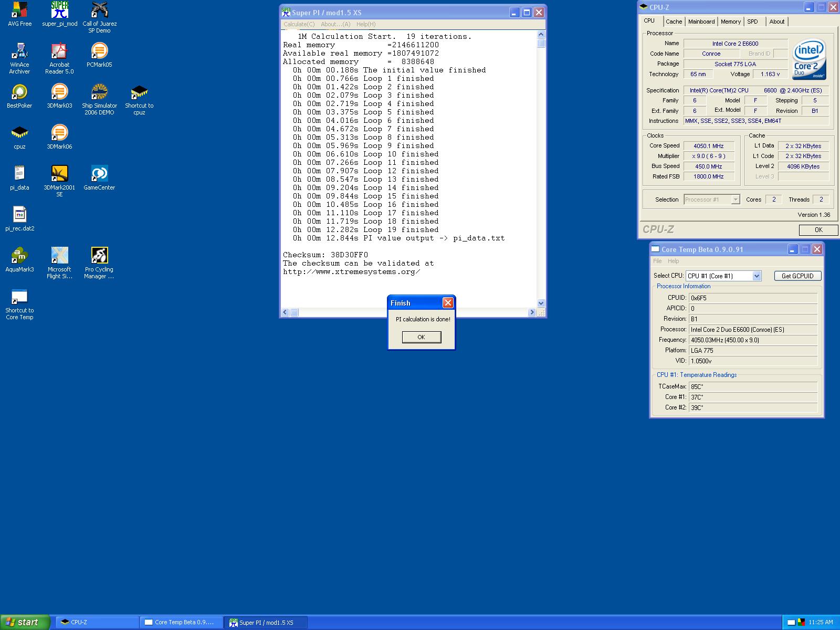This screenshot has height=630, width=840.
Task: Select Shortcut to Core Temp icon
Action: coord(19,304)
